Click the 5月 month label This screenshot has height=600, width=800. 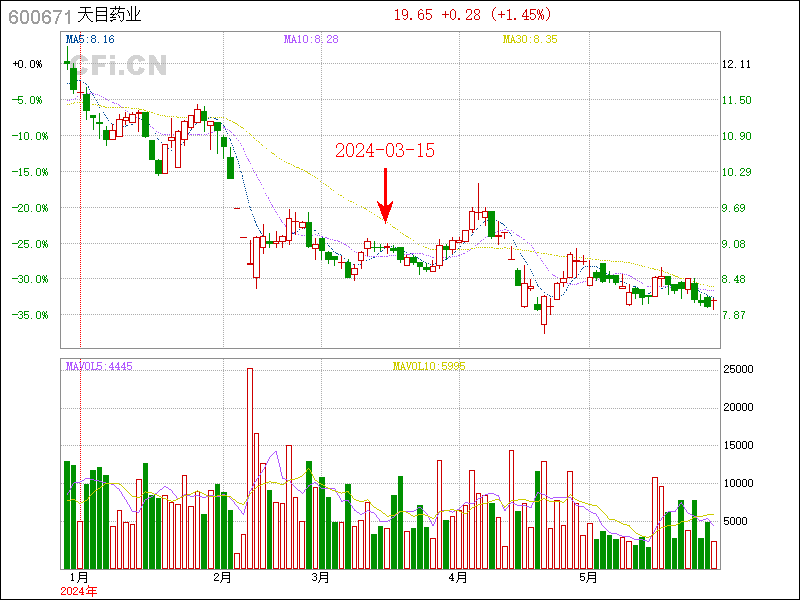[588, 578]
